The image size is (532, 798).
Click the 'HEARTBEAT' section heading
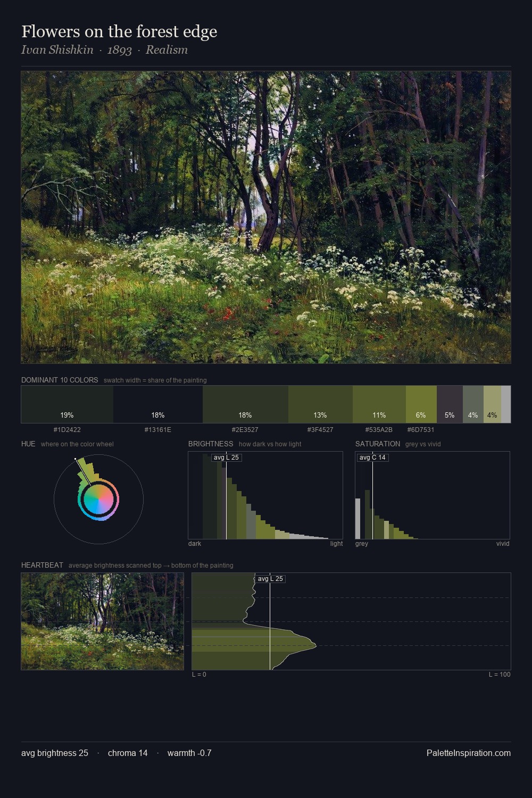[x=42, y=565]
